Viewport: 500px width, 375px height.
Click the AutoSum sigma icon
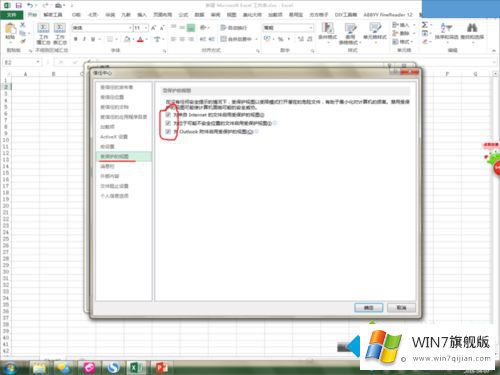click(x=425, y=25)
